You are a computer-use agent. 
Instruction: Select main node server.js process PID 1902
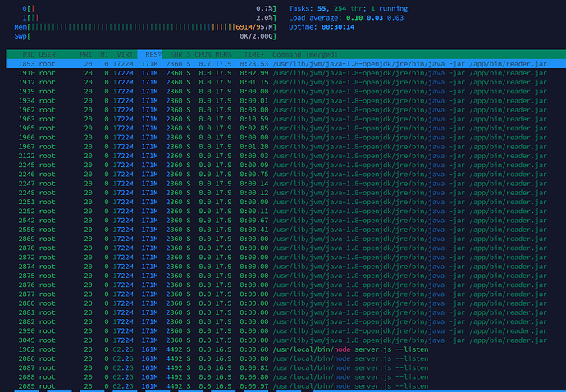286,349
